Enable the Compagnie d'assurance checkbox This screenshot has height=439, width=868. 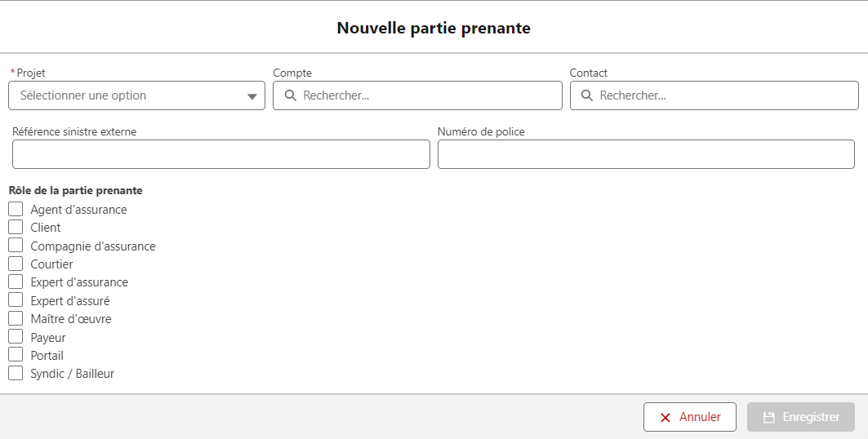coord(16,246)
